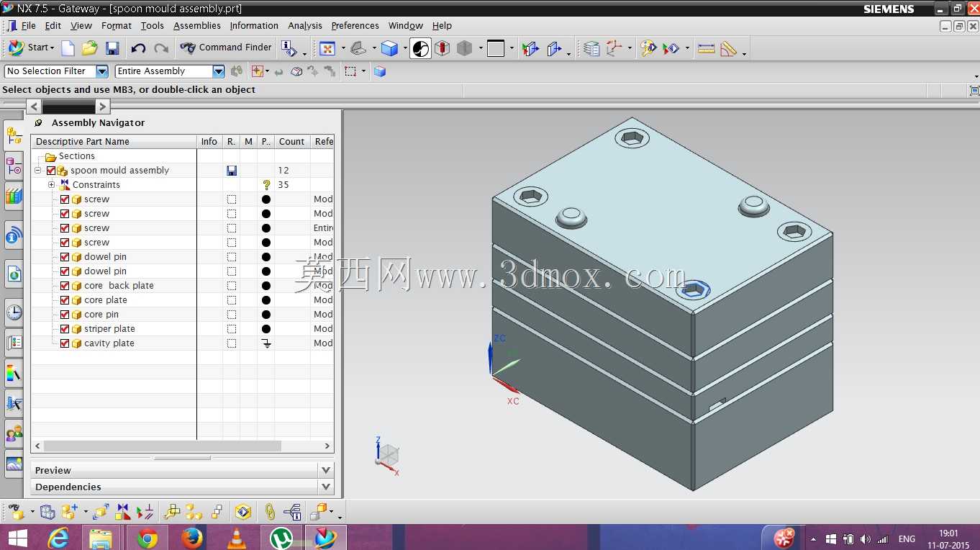Open the Measure Angle protractor icon
The width and height of the screenshot is (980, 550).
click(x=728, y=48)
